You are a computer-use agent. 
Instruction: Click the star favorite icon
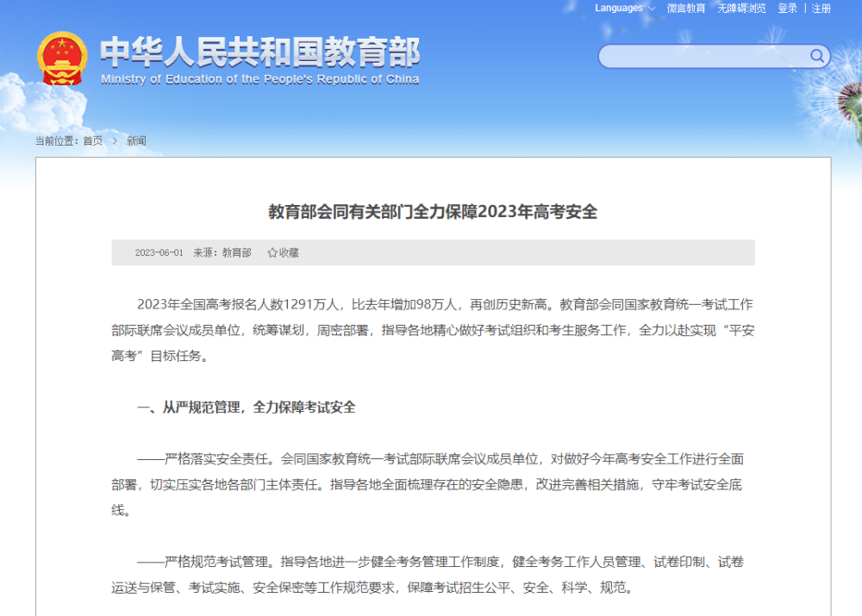[272, 252]
